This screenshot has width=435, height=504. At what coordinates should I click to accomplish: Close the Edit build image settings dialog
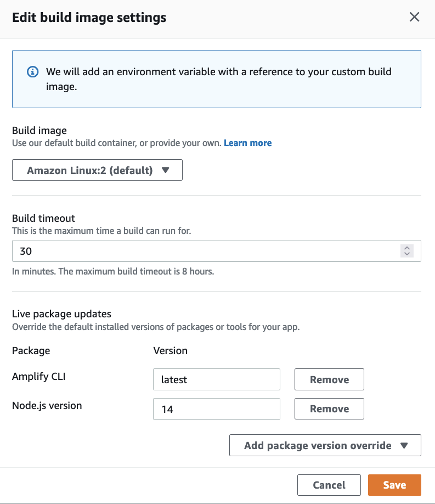(415, 17)
